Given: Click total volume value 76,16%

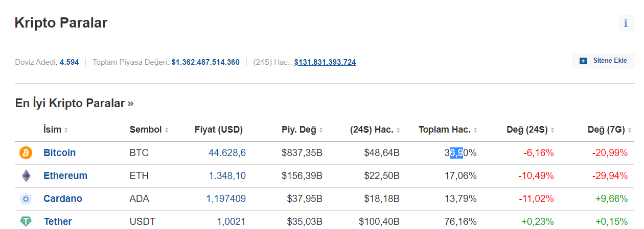Looking at the screenshot, I should click(x=461, y=221).
